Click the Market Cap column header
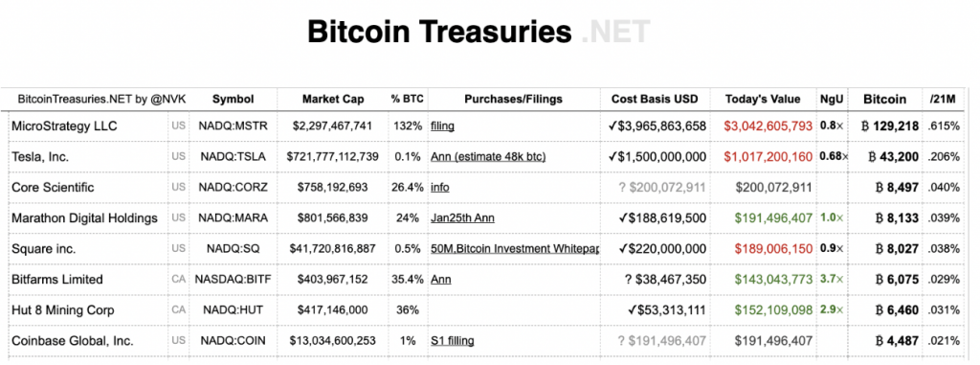 (333, 99)
